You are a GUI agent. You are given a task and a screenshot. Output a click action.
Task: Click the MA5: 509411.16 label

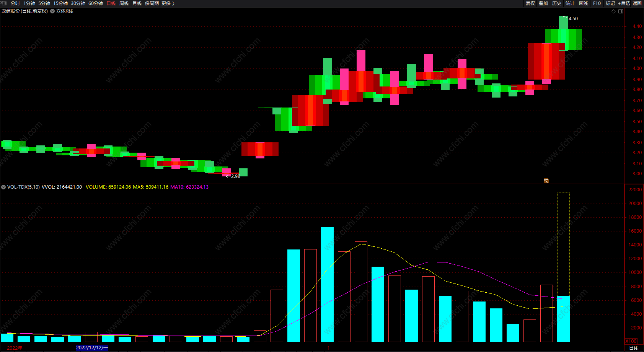coord(150,187)
